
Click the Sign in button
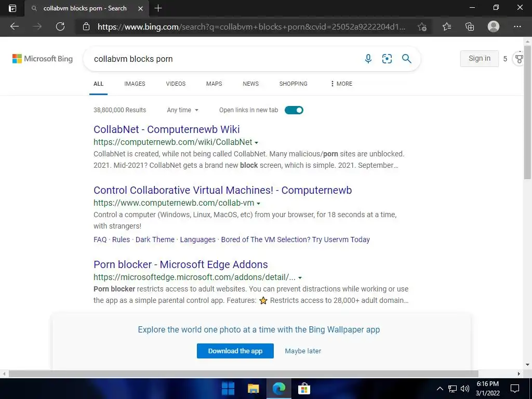point(480,58)
